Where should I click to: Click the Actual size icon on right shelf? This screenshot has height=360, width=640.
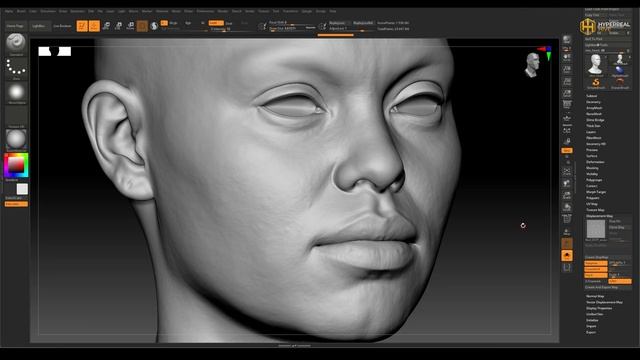567,81
